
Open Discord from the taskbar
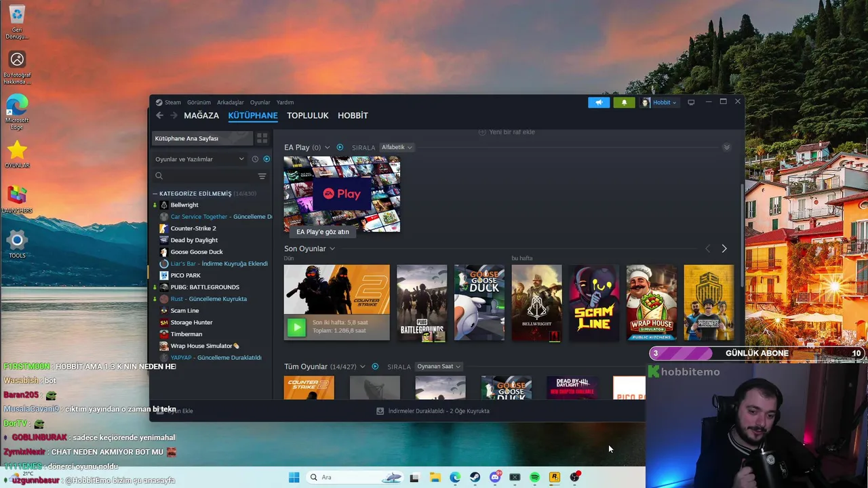pos(495,477)
